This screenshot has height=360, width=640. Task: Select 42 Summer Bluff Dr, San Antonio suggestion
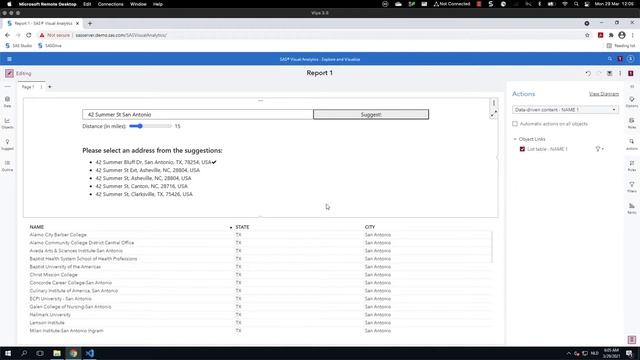[153, 162]
